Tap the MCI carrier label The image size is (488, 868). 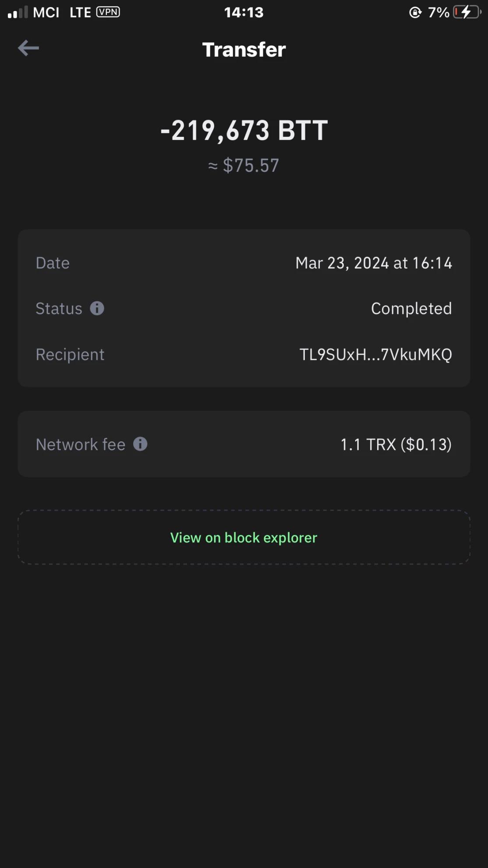click(x=46, y=12)
